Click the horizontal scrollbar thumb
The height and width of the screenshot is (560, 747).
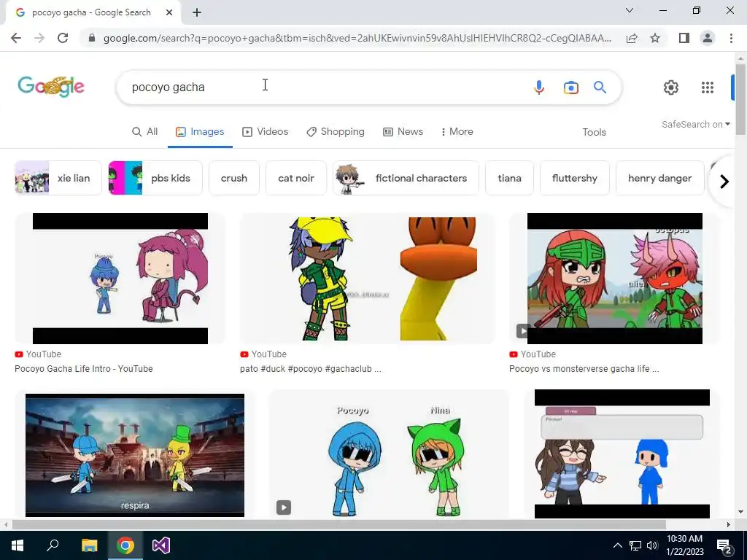pos(338,525)
